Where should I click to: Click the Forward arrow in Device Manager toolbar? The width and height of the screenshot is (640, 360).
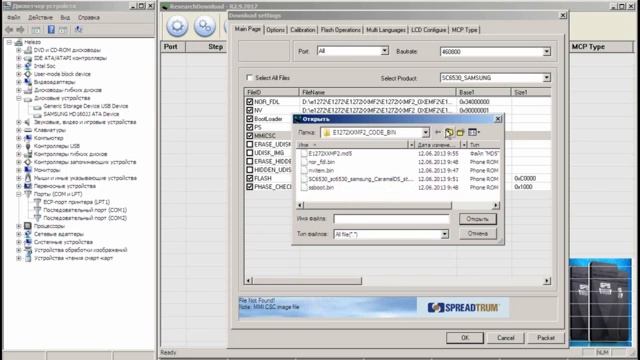[20, 29]
